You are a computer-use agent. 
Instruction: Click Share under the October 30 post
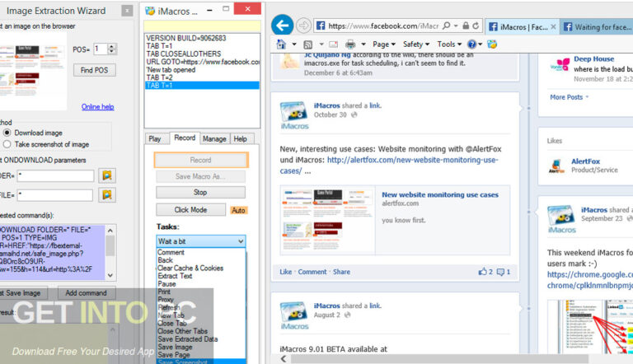(x=341, y=272)
